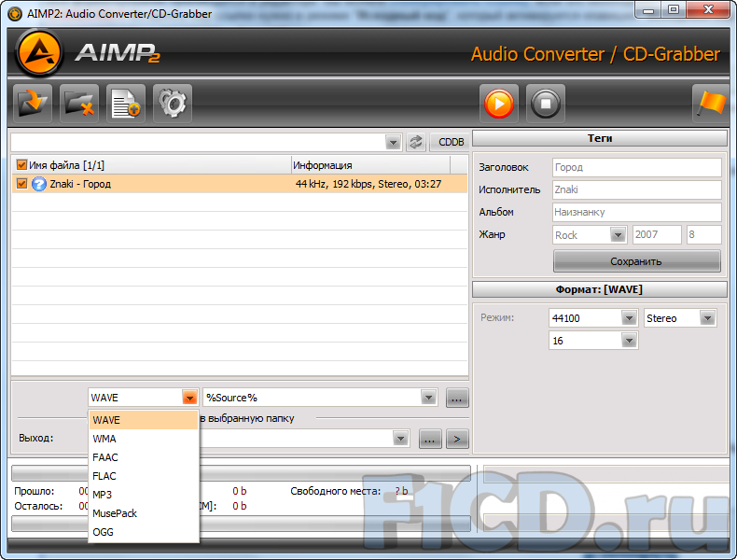Click the Альбом field containing Наизнанку
This screenshot has width=737, height=560.
pos(637,212)
